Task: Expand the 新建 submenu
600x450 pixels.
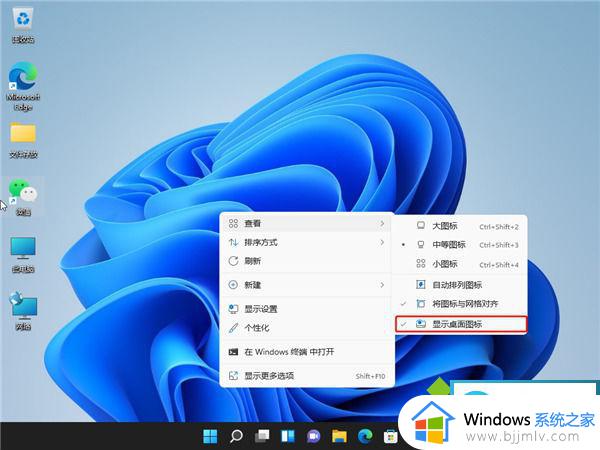Action: pyautogui.click(x=307, y=285)
